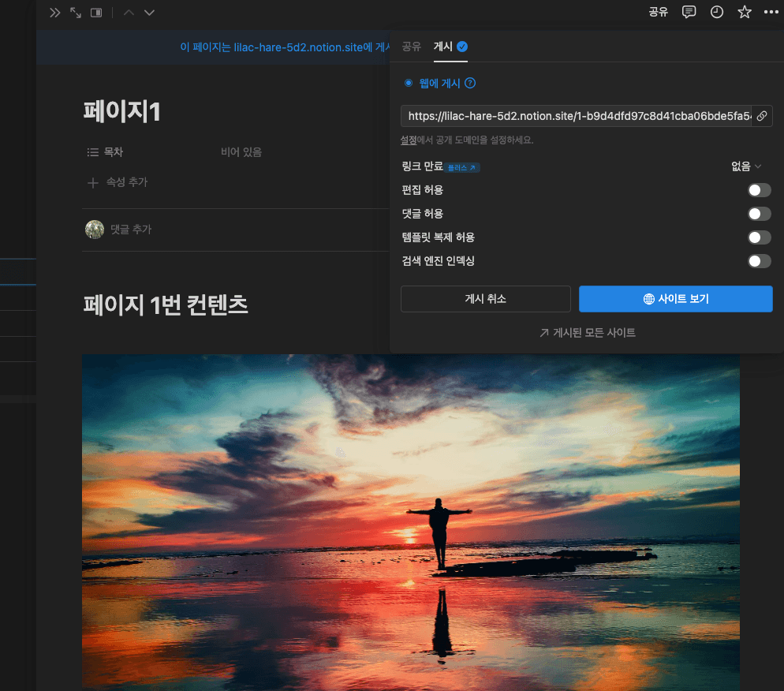Navigate forward using the down arrow chevron
784x691 pixels.
pos(148,12)
